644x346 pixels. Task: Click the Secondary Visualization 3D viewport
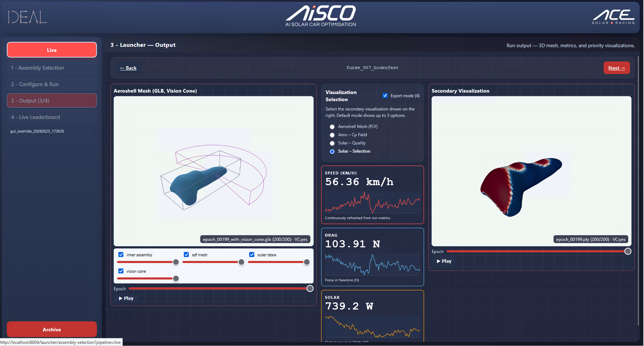click(x=531, y=171)
